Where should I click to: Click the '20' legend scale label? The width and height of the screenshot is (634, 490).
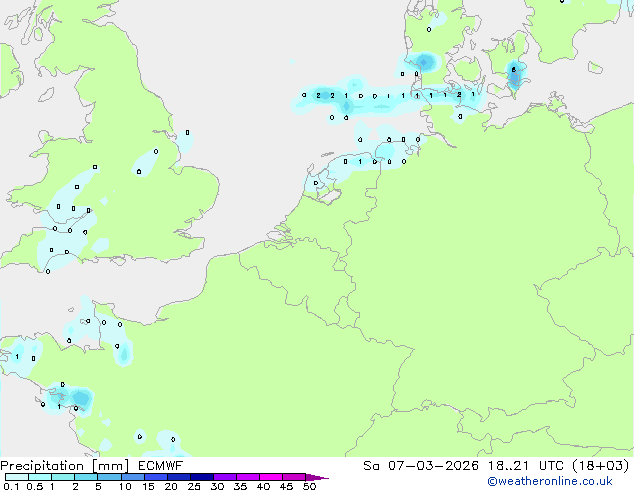point(171,486)
